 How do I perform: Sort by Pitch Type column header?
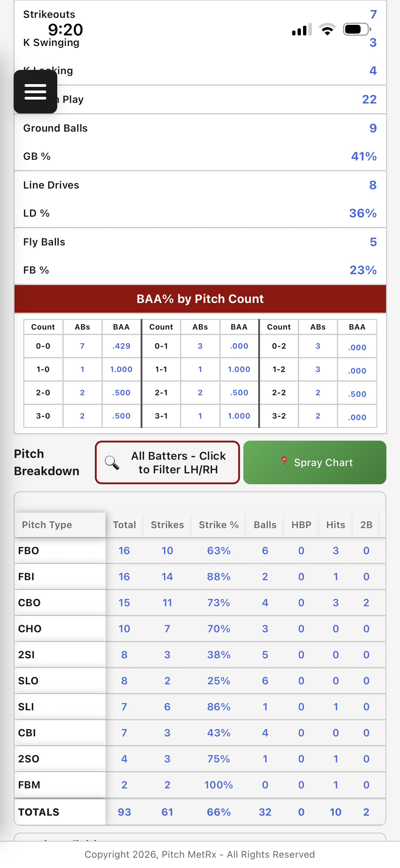[47, 524]
